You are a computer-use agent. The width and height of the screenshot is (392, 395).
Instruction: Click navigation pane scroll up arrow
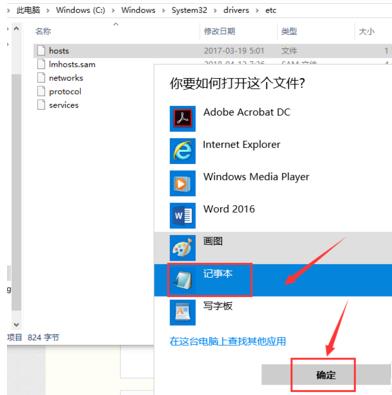[x=16, y=29]
